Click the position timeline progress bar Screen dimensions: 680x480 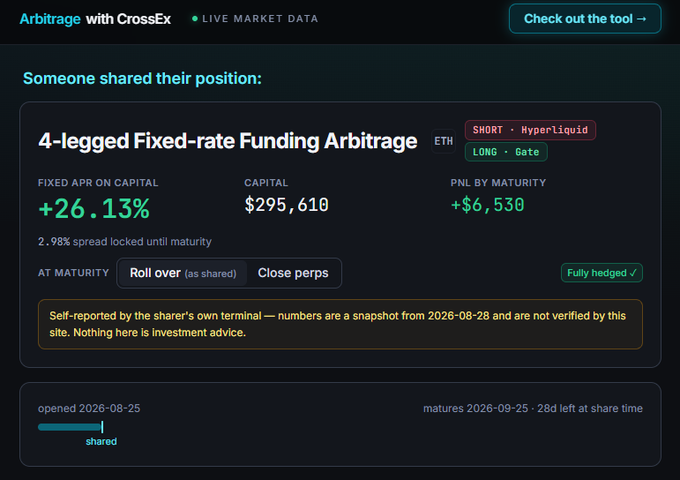(x=70, y=427)
